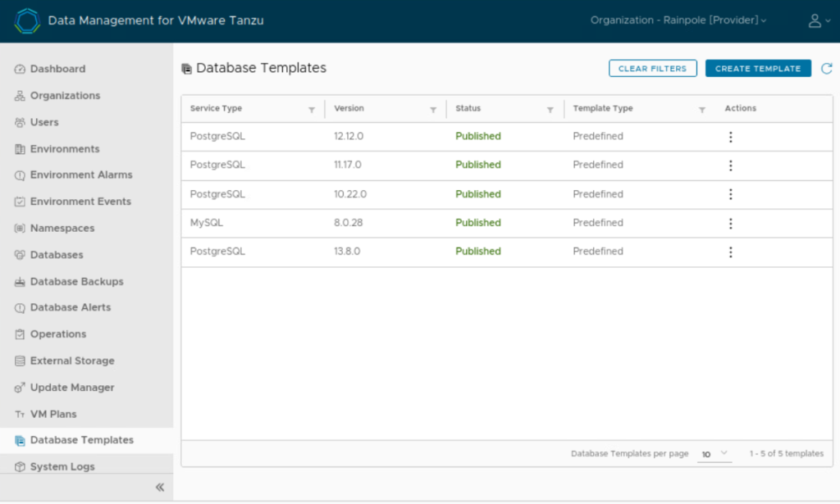The width and height of the screenshot is (840, 504).
Task: Open the Status column filter
Action: click(550, 108)
